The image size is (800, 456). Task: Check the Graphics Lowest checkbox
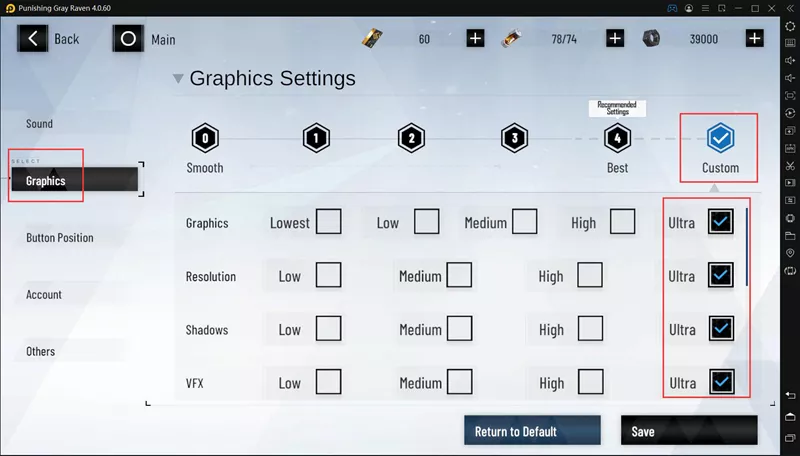pyautogui.click(x=328, y=222)
